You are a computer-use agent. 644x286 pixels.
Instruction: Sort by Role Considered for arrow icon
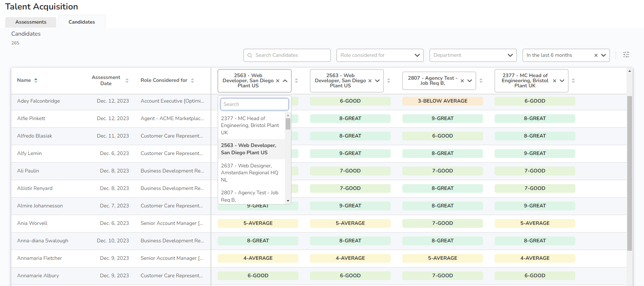click(x=192, y=80)
